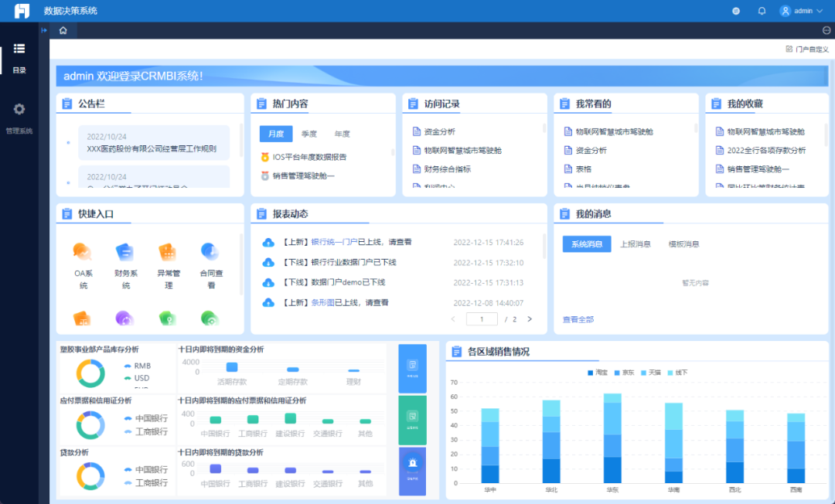Viewport: 835px width, 504px height.
Task: Click the page number input field
Action: 482,319
